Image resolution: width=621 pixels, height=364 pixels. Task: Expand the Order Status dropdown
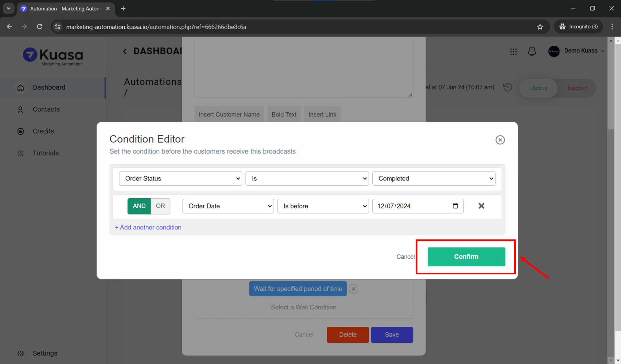click(180, 179)
